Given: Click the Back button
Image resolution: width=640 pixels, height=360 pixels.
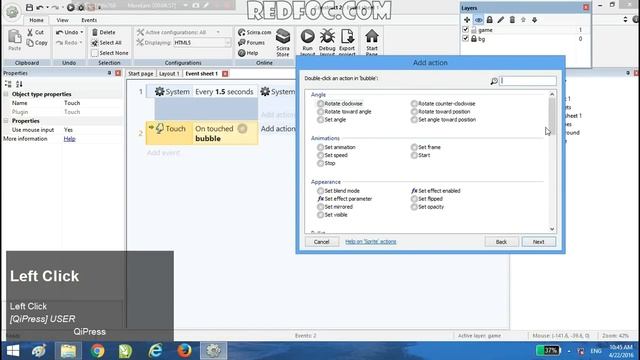Looking at the screenshot, I should coord(501,242).
